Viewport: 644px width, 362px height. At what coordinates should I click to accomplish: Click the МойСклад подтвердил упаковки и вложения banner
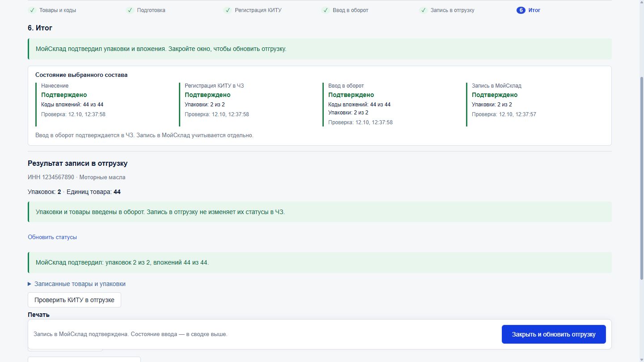(320, 49)
